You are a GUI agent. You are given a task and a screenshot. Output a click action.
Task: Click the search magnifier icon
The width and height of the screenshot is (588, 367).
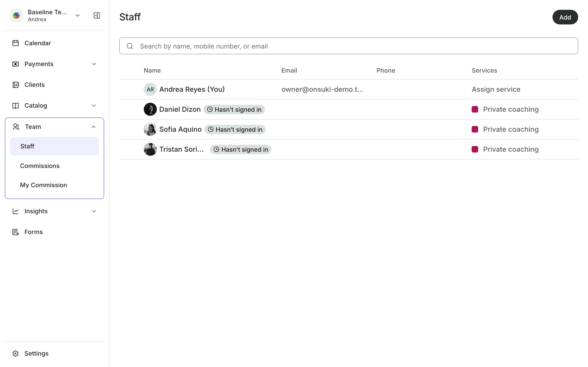click(x=130, y=46)
